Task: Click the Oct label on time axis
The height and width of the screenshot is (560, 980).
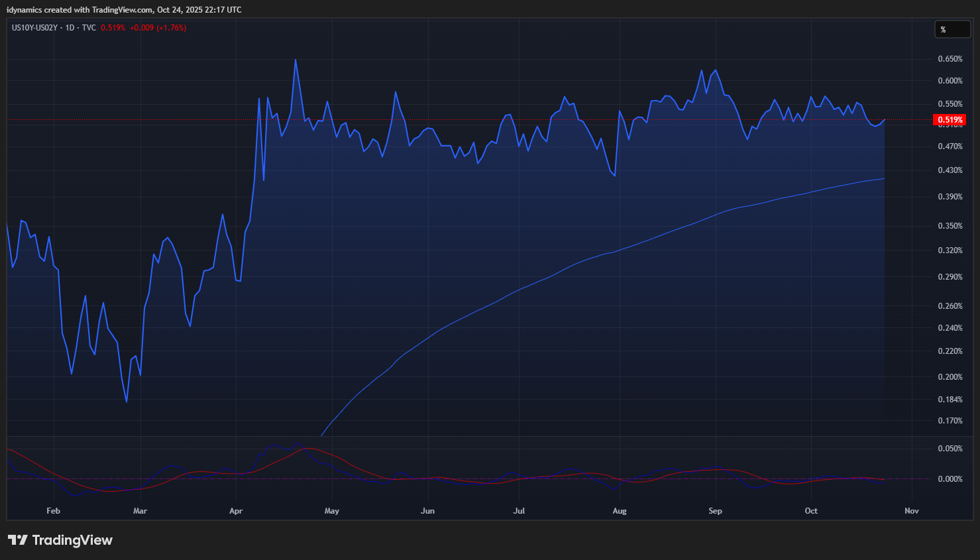Action: coord(810,511)
